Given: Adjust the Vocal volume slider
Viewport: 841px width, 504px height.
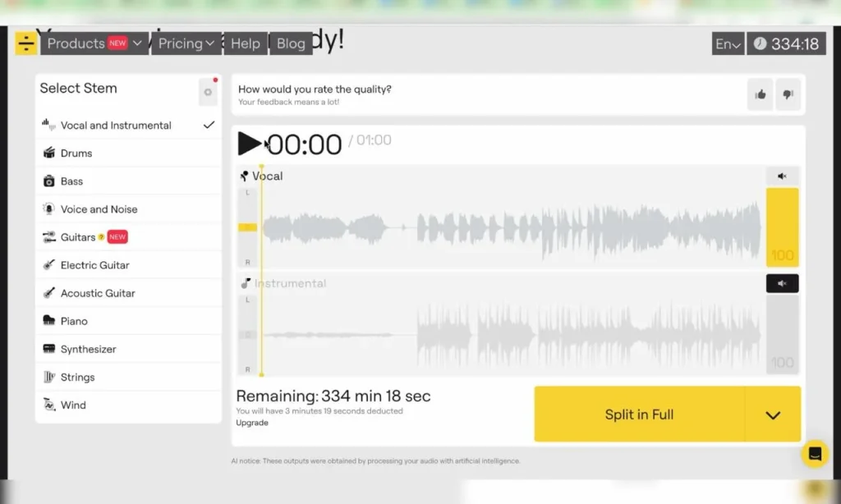Looking at the screenshot, I should [782, 227].
